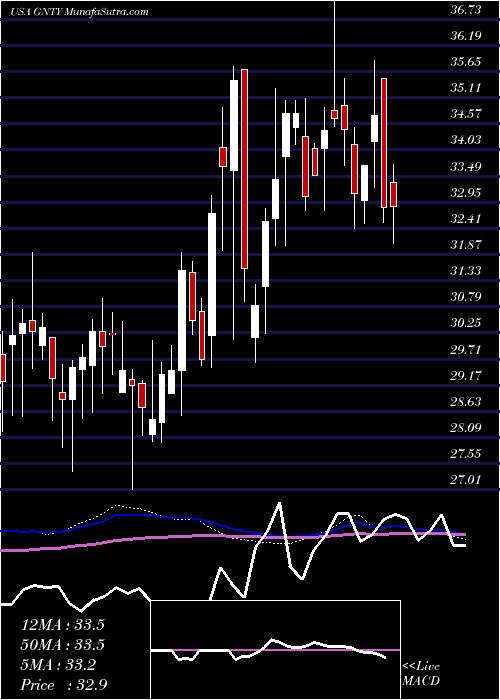
Task: Click the USA GNTY MunafaSutra.com title text
Action: 79,12
